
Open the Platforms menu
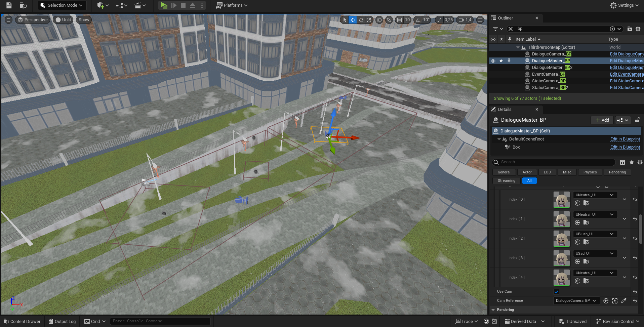[232, 5]
